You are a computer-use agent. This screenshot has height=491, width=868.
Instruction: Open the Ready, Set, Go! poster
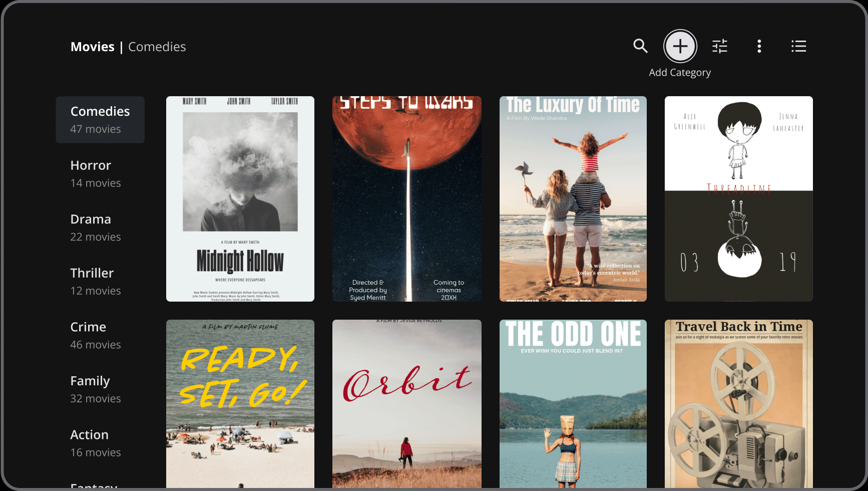(240, 404)
